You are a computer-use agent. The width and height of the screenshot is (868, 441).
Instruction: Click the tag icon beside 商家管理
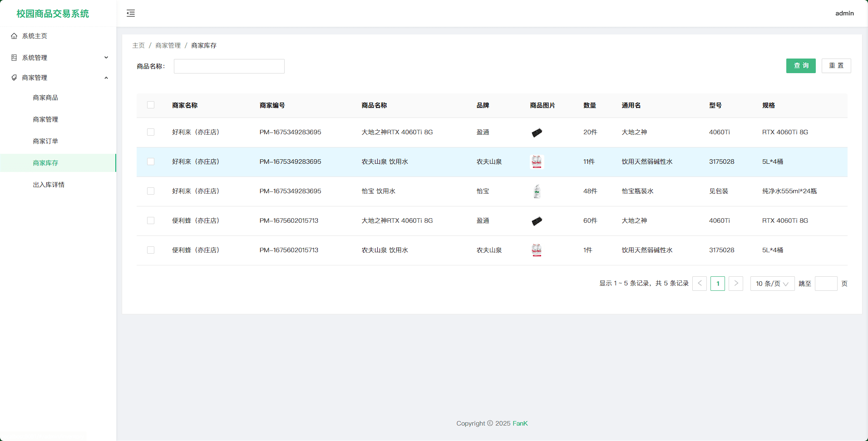pyautogui.click(x=14, y=78)
